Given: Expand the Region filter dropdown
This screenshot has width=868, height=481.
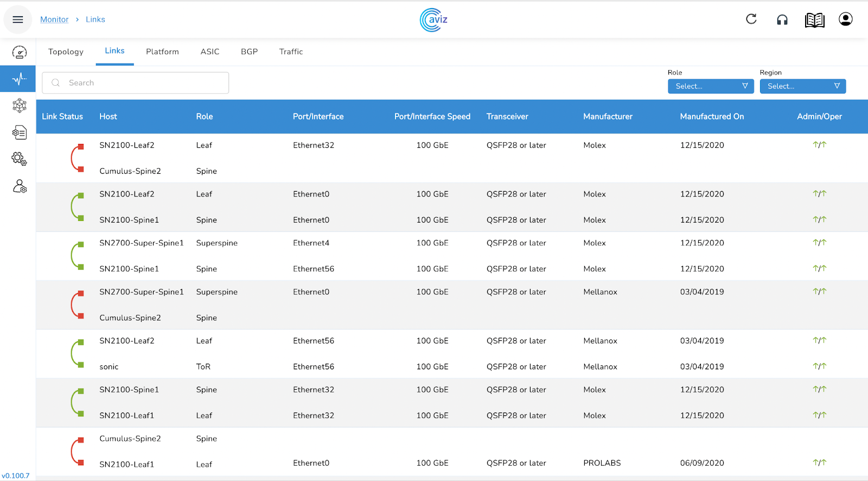Looking at the screenshot, I should click(802, 86).
